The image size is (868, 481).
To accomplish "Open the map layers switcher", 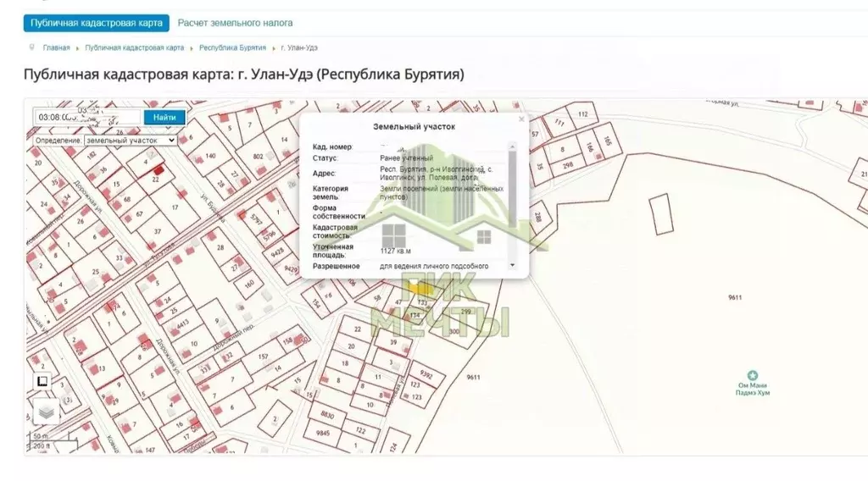I will 47,412.
